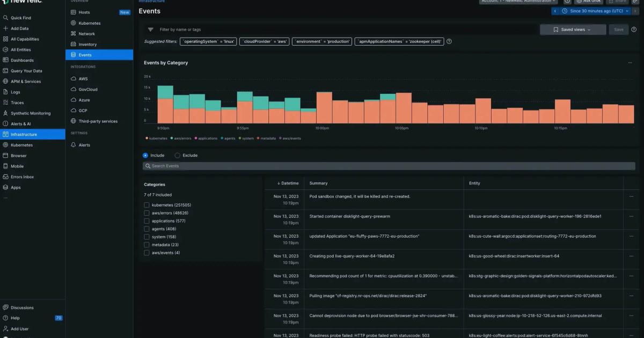This screenshot has height=338, width=644.
Task: Open Help in sidebar
Action: tap(15, 318)
